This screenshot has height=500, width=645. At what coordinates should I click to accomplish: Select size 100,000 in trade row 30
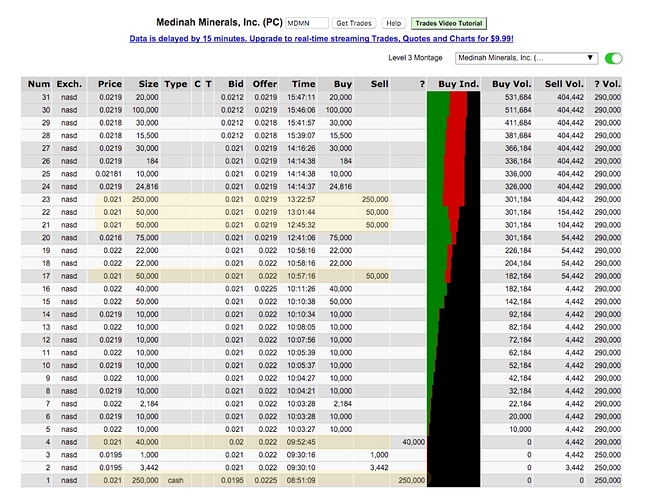145,110
